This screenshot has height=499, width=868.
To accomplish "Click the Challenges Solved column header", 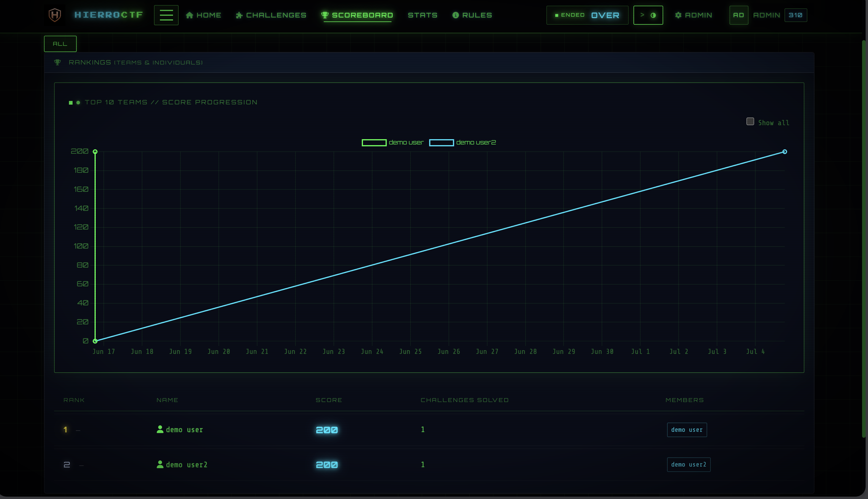I will coord(465,400).
